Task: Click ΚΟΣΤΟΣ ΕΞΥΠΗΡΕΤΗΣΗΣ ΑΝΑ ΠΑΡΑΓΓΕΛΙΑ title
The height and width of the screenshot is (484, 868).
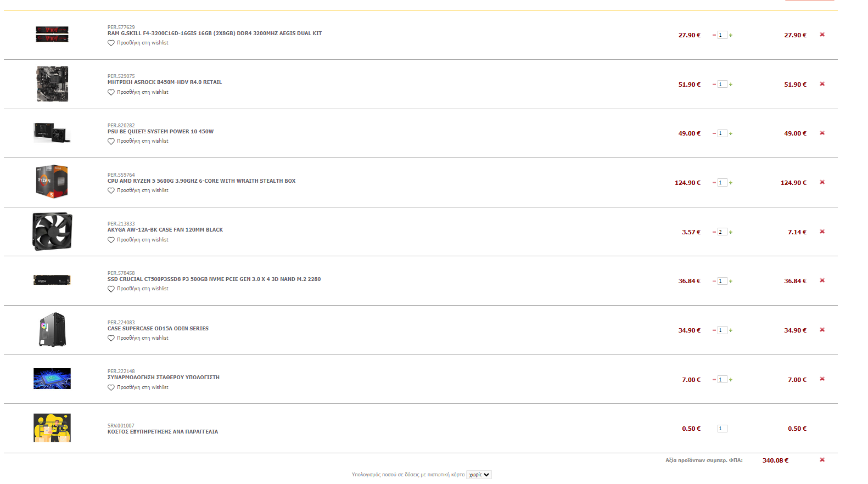Action: 163,432
